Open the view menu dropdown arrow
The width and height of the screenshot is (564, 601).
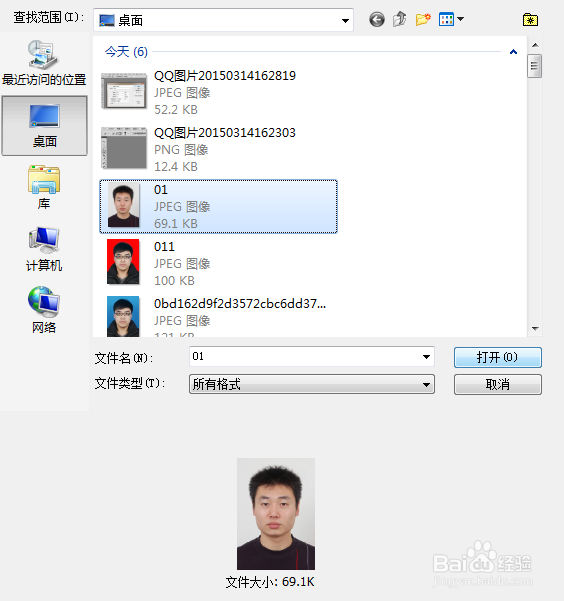(460, 19)
